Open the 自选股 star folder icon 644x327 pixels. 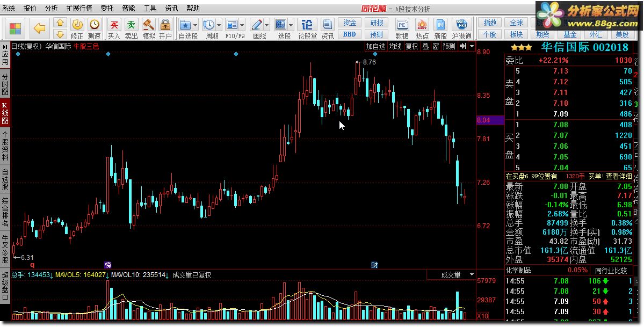coord(185,25)
